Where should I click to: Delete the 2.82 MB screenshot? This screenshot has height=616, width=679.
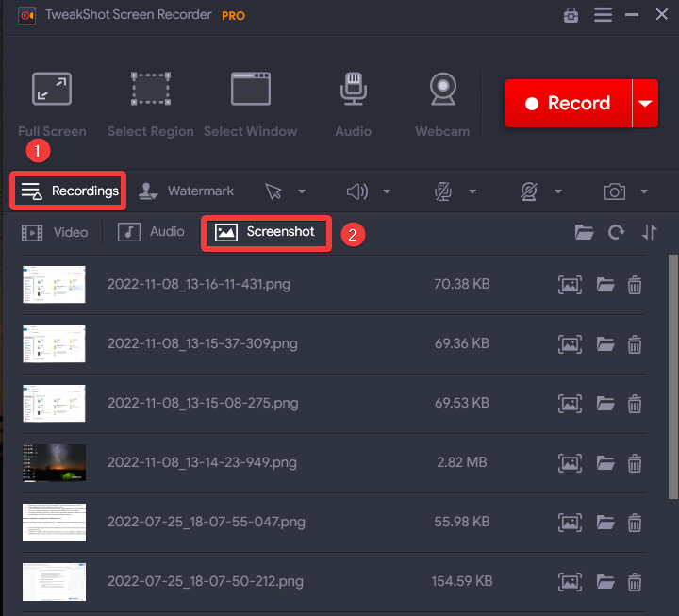(x=635, y=463)
